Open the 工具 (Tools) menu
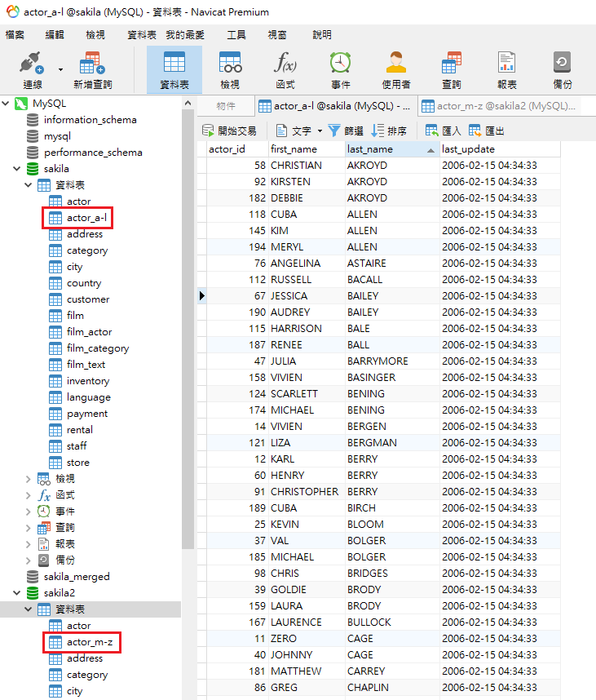This screenshot has height=700, width=596. pyautogui.click(x=236, y=35)
